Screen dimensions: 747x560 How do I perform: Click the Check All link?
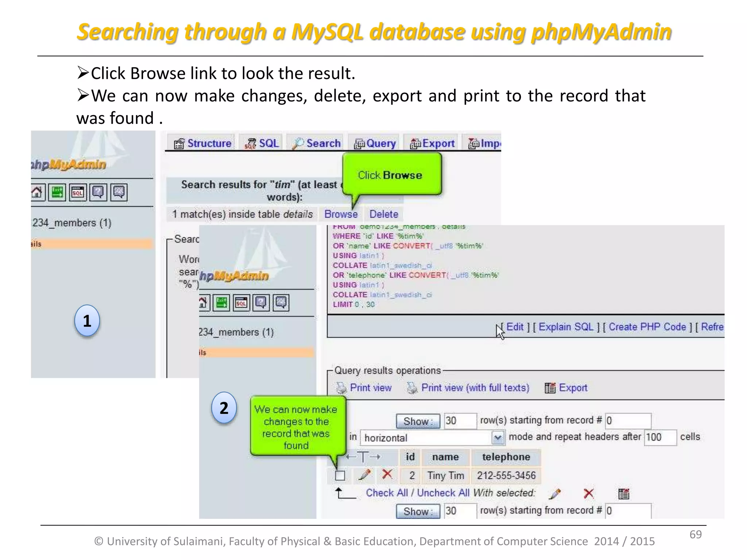pos(387,493)
